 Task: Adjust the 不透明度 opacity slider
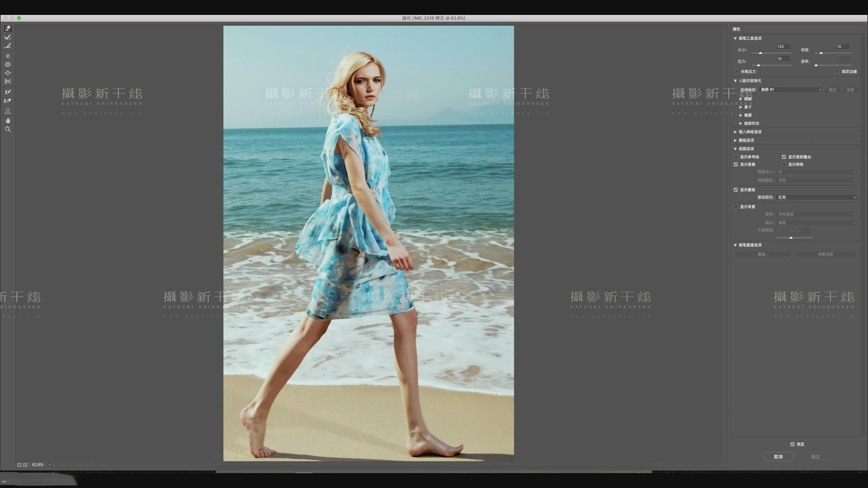pos(791,238)
